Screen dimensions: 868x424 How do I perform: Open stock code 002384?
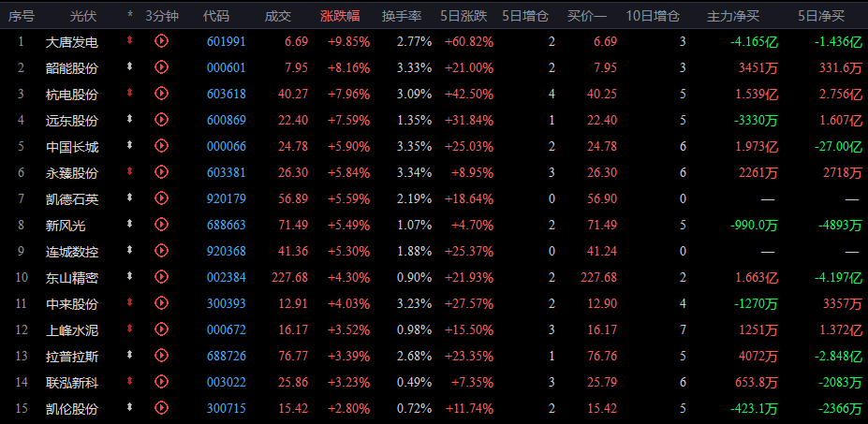[227, 277]
